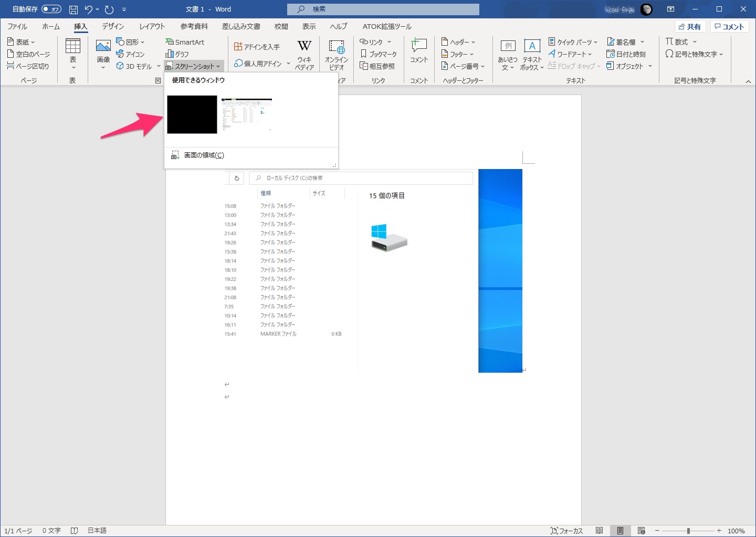Switch to ホーム tab
Image resolution: width=756 pixels, height=537 pixels.
51,26
